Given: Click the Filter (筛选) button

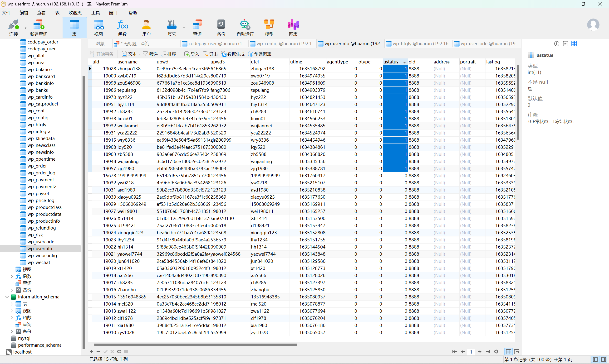Looking at the screenshot, I should [150, 54].
